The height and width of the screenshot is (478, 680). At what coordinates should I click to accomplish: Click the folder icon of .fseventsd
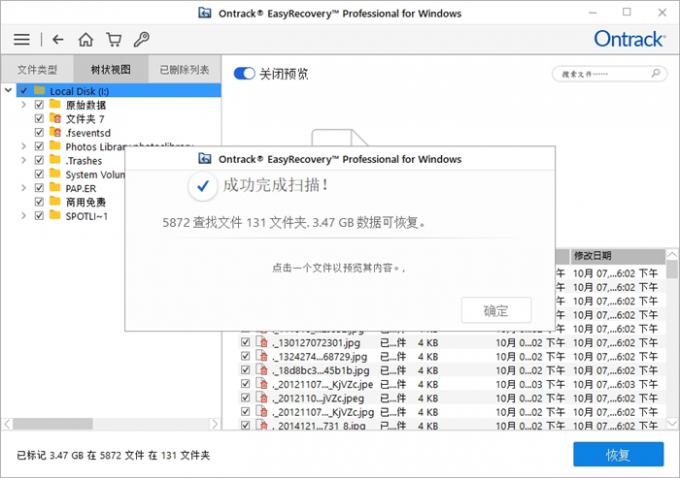[x=55, y=132]
